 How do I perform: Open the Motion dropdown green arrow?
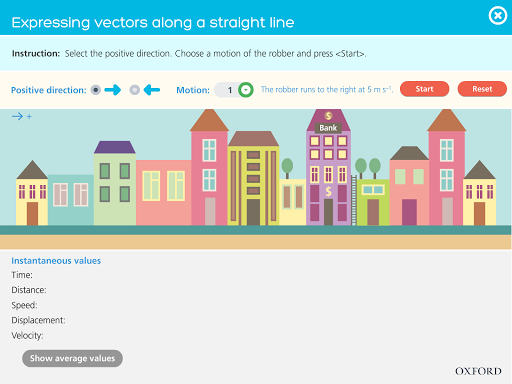[x=246, y=90]
